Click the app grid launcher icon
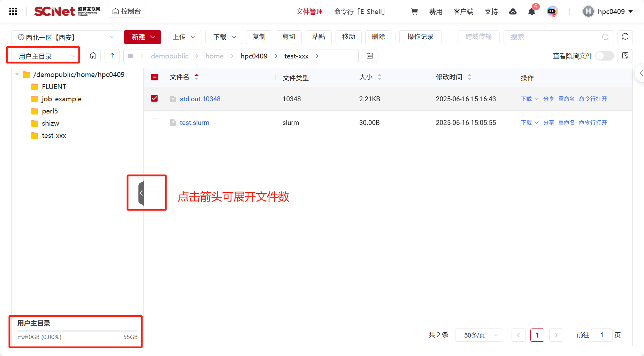The width and height of the screenshot is (644, 356). coord(13,11)
